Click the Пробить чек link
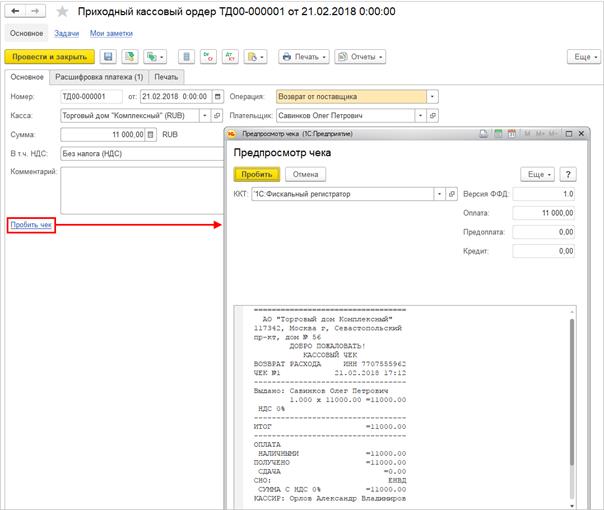This screenshot has height=510, width=604. click(30, 225)
